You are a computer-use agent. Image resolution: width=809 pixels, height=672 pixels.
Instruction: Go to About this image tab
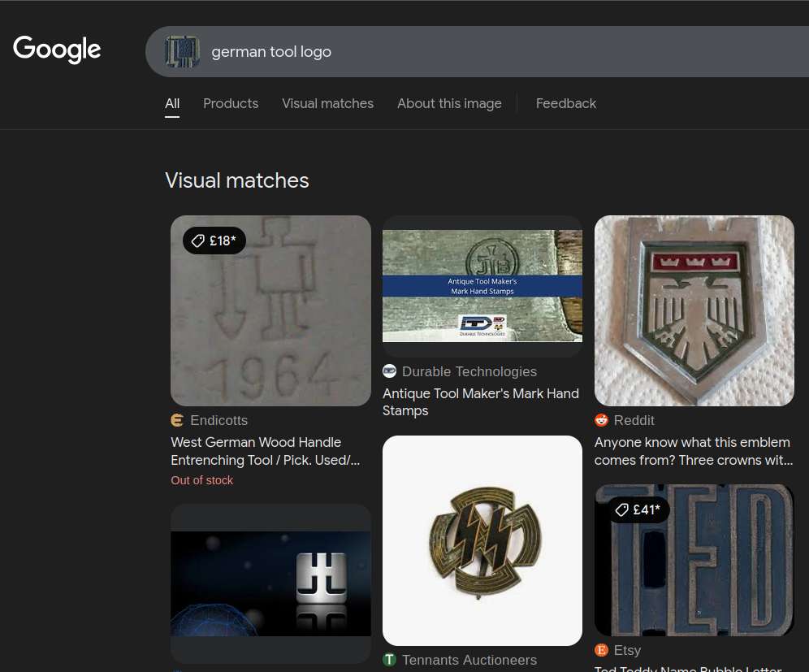449,104
